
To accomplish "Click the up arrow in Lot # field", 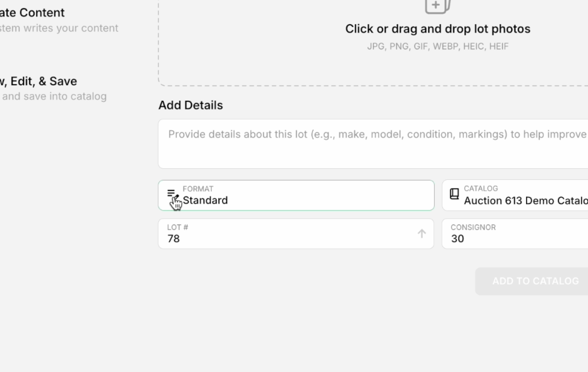I will point(422,233).
